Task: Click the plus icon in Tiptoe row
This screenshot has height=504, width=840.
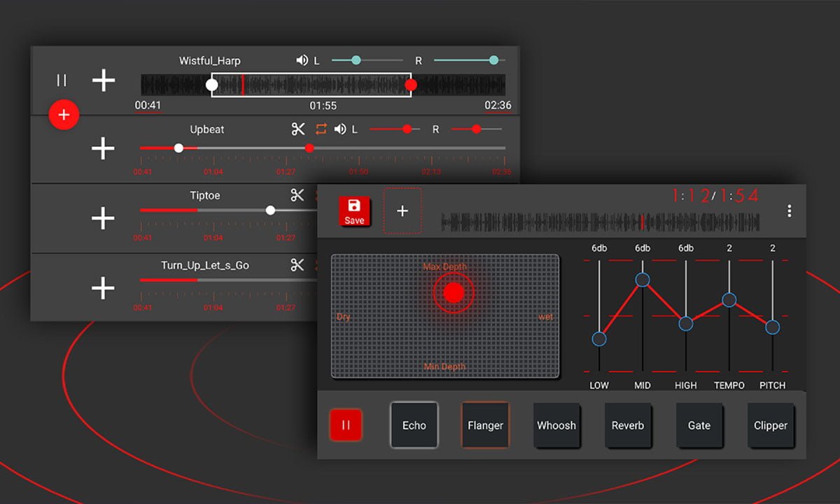Action: 103,218
